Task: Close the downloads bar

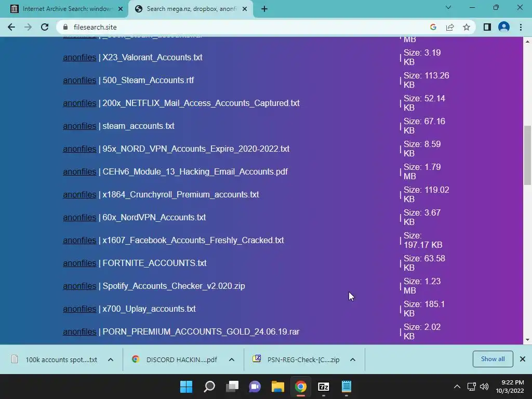Action: coord(523,359)
